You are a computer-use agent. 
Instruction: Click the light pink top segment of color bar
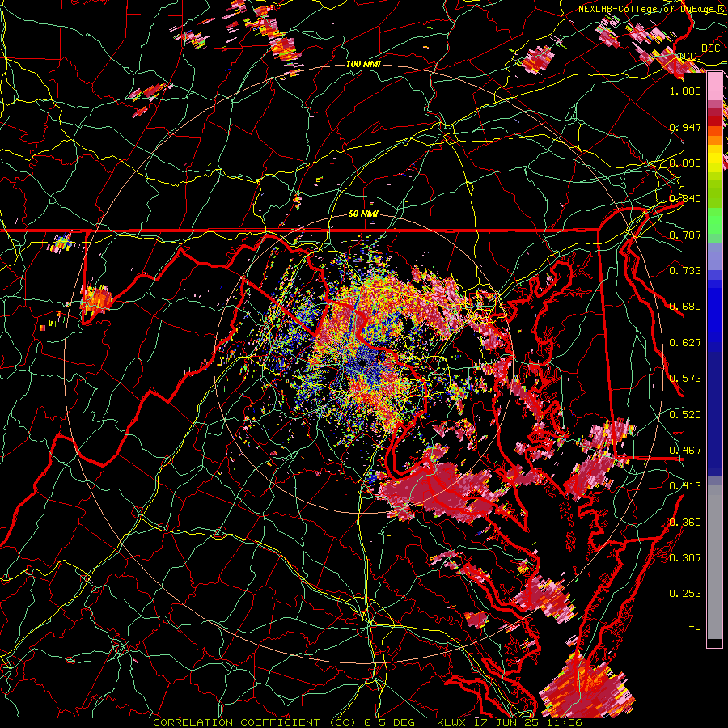714,87
